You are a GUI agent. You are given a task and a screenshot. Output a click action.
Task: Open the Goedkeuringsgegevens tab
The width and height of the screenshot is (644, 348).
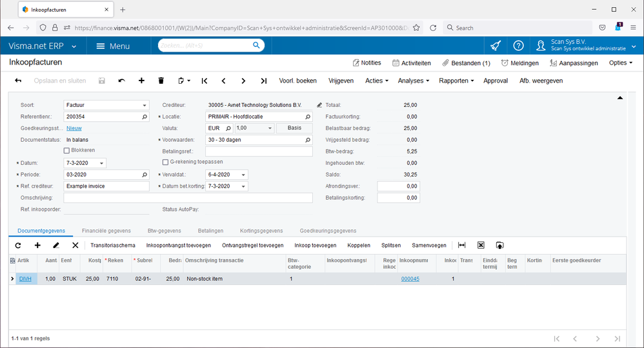coord(328,231)
